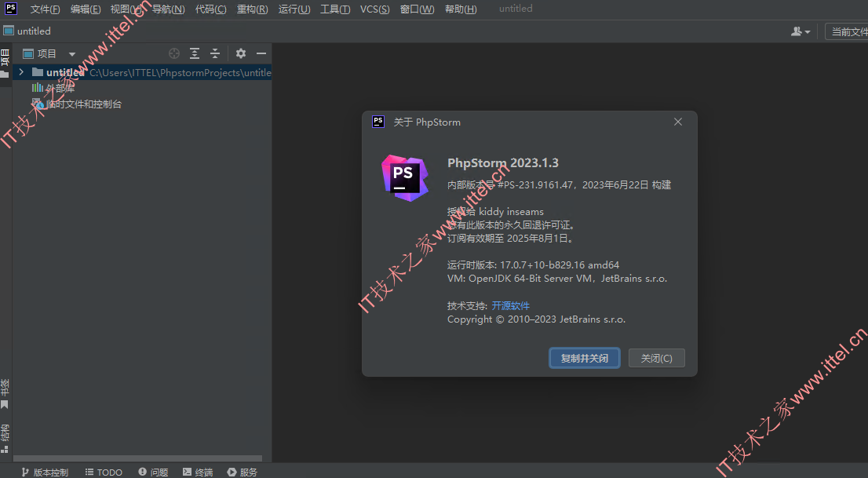Expand the untitled project folder

pyautogui.click(x=21, y=72)
